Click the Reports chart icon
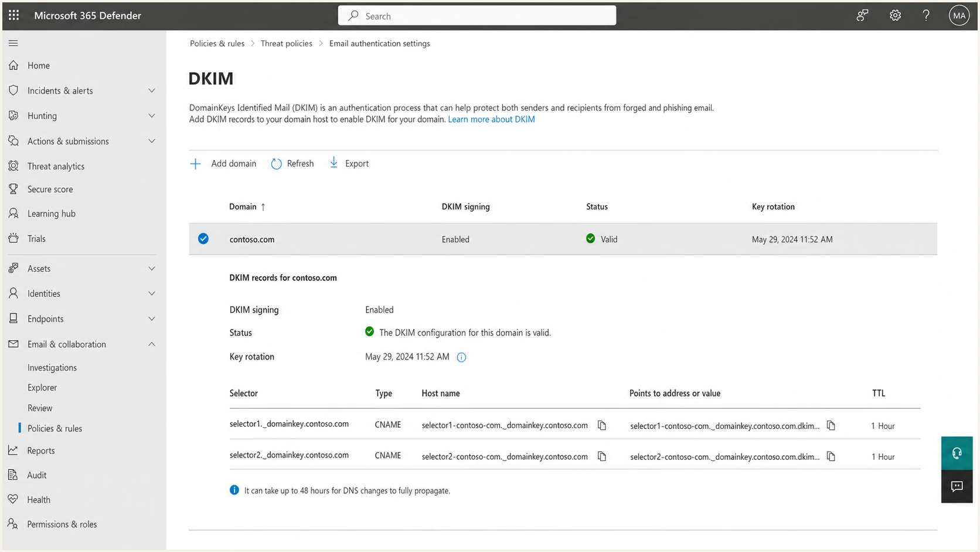 pos(13,450)
